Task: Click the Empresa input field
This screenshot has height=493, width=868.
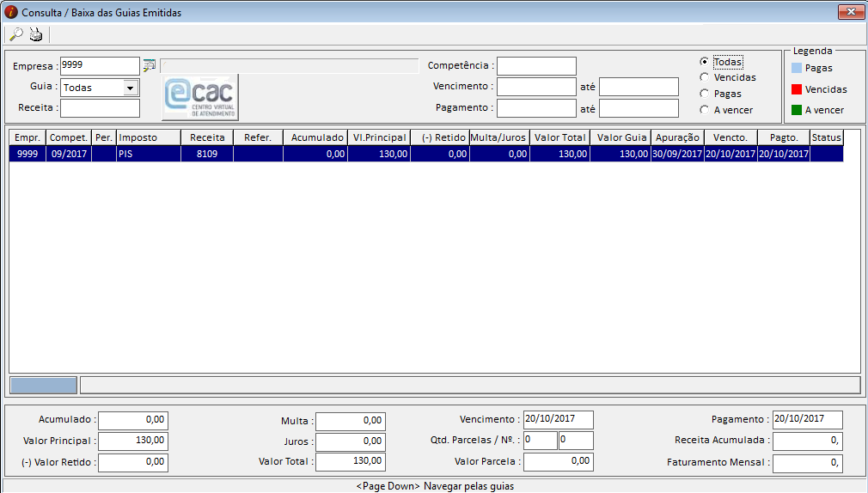Action: (100, 66)
